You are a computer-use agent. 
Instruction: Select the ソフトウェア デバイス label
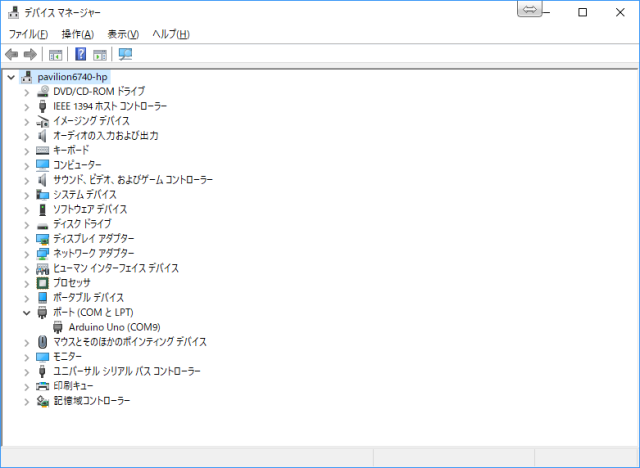(x=90, y=209)
